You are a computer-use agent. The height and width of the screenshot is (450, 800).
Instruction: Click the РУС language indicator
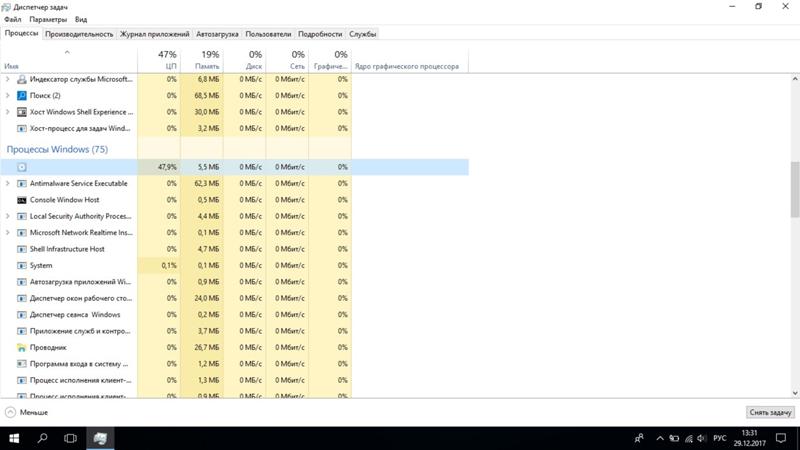pyautogui.click(x=719, y=438)
